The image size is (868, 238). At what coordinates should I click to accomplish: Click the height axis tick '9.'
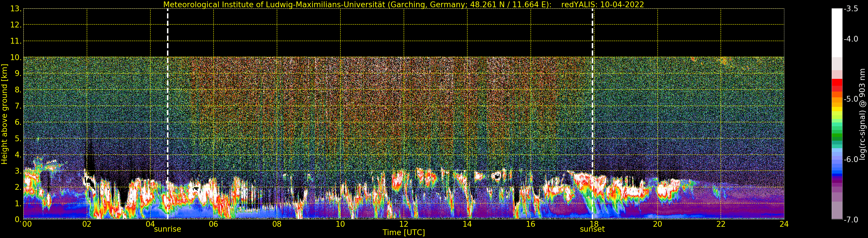tap(18, 74)
